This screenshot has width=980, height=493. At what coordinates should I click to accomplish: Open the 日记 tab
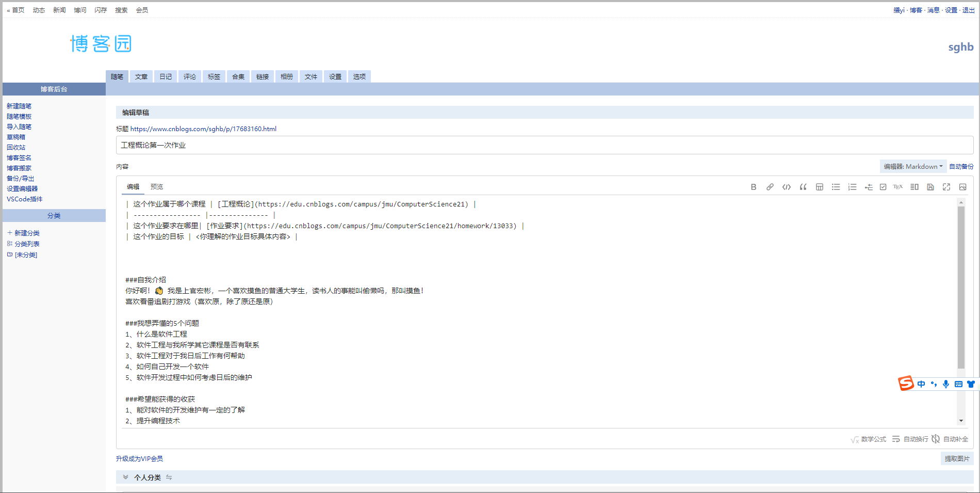coord(166,76)
